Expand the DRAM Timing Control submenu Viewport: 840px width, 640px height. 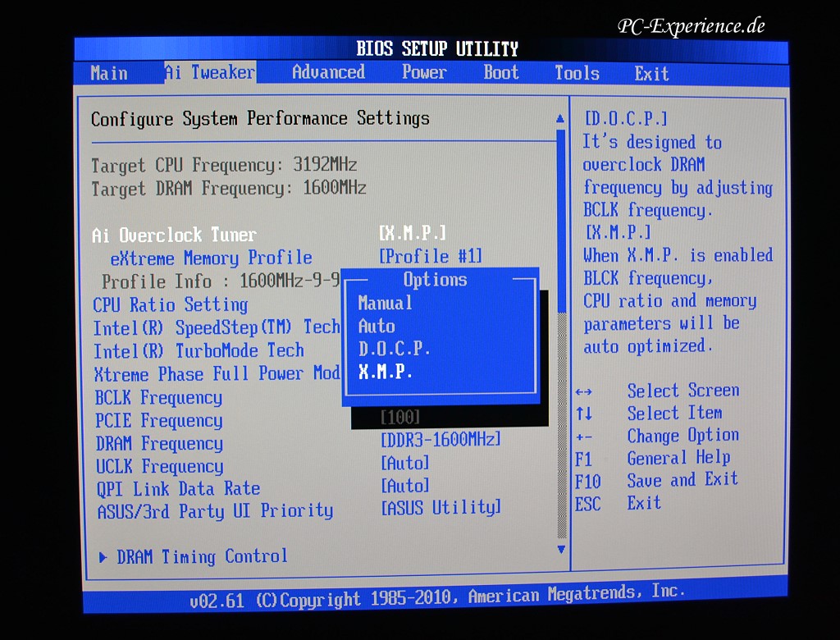click(x=201, y=556)
